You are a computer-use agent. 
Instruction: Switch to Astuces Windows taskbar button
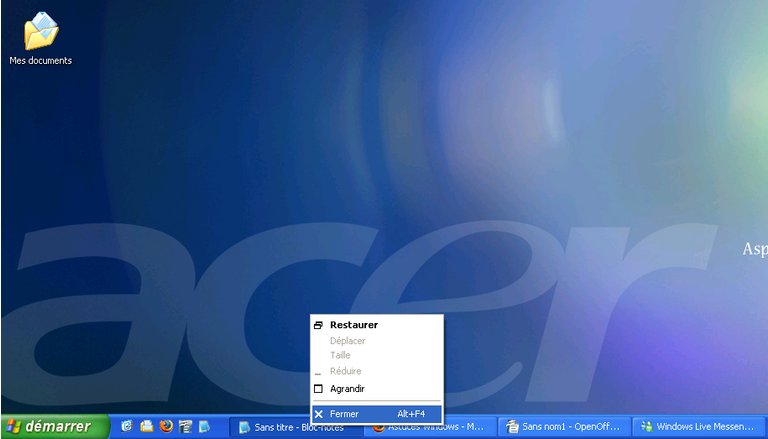pos(430,427)
